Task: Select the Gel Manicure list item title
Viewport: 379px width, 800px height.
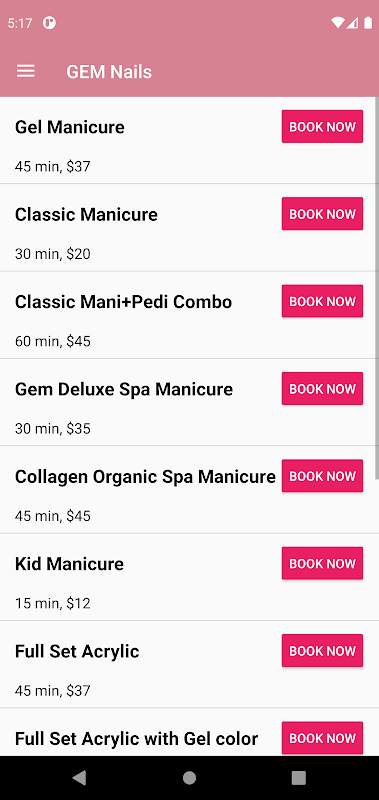Action: [x=70, y=127]
